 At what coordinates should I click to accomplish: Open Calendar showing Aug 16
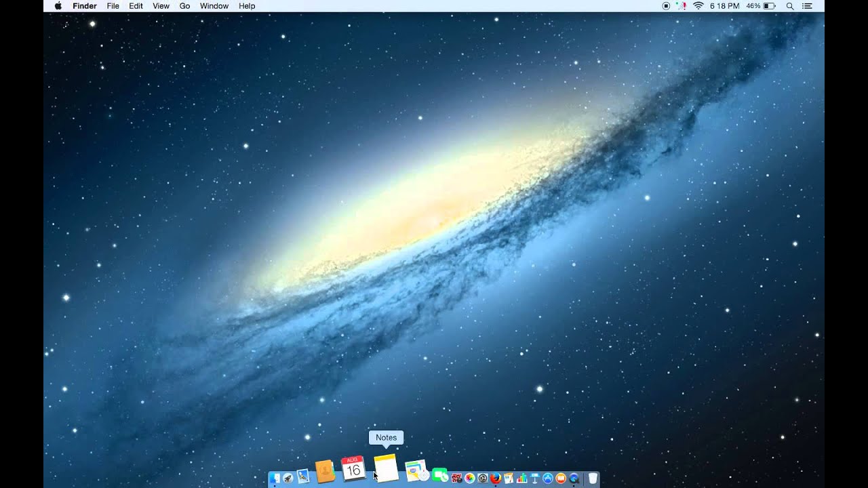point(353,469)
